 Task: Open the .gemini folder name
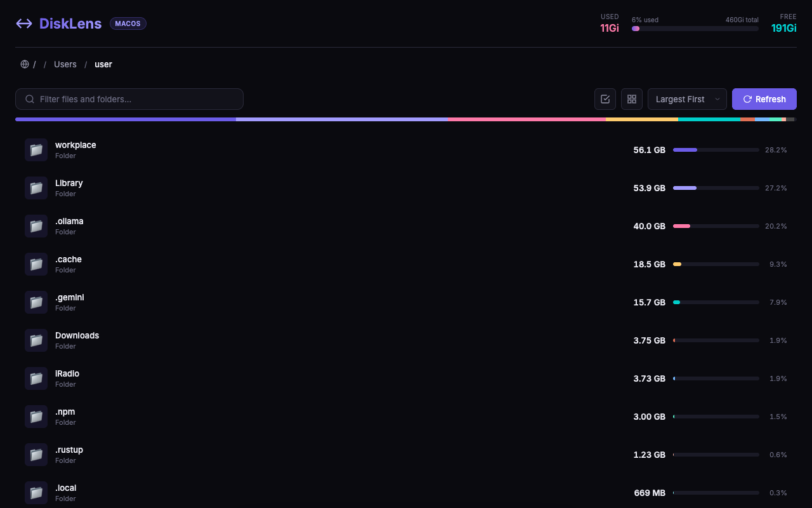pos(70,297)
